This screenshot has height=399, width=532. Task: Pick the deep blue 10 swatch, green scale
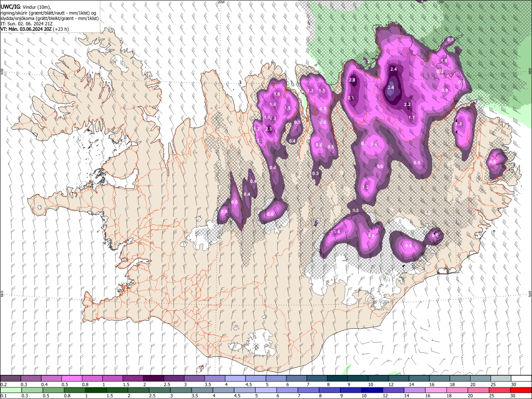tap(372, 390)
